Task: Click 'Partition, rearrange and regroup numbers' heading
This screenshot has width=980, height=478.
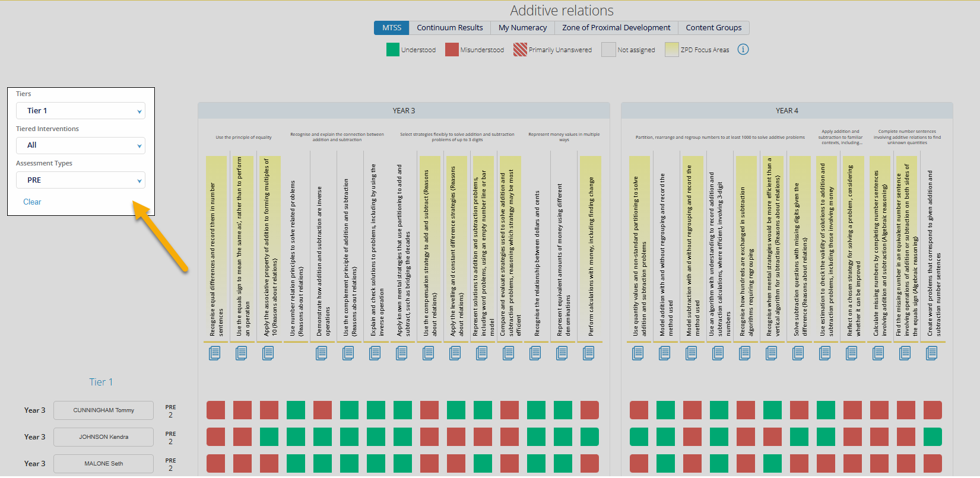Action: pos(720,138)
